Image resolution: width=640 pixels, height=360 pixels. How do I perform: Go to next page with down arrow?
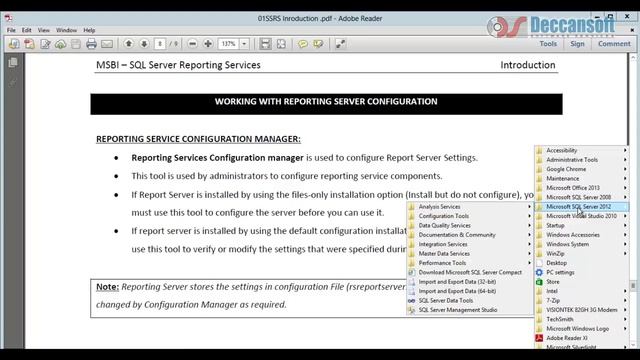coord(144,44)
